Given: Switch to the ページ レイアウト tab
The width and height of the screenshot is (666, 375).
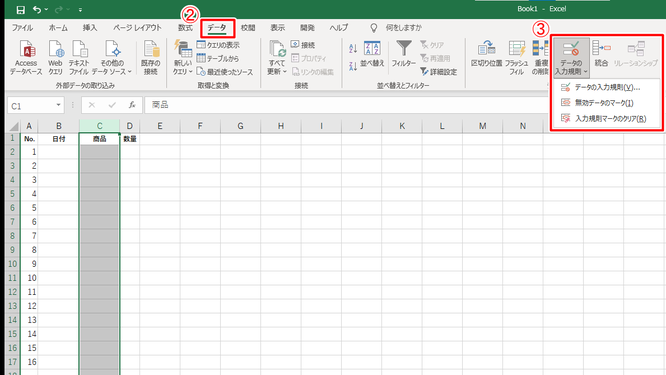Looking at the screenshot, I should (137, 28).
